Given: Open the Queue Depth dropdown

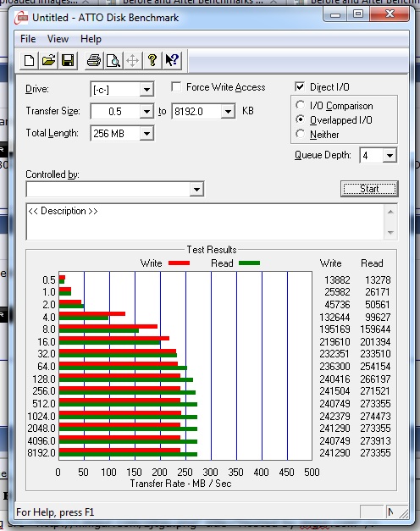Looking at the screenshot, I should 390,156.
